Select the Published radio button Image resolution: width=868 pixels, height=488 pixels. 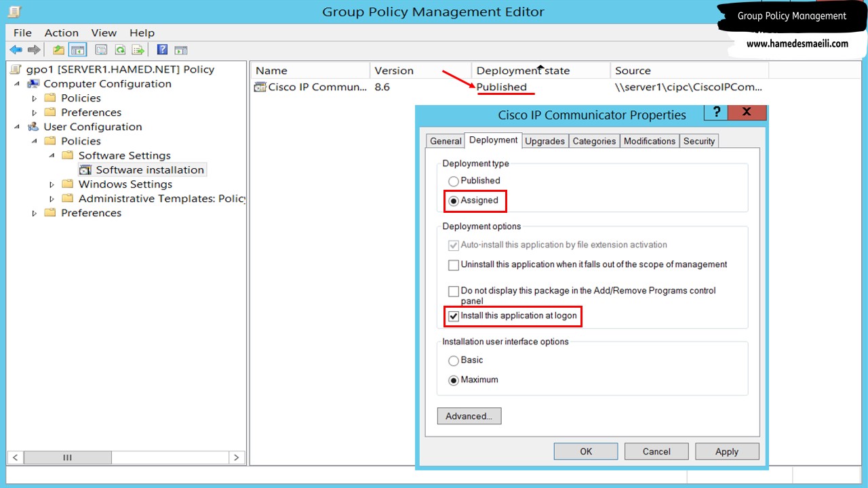[454, 181]
